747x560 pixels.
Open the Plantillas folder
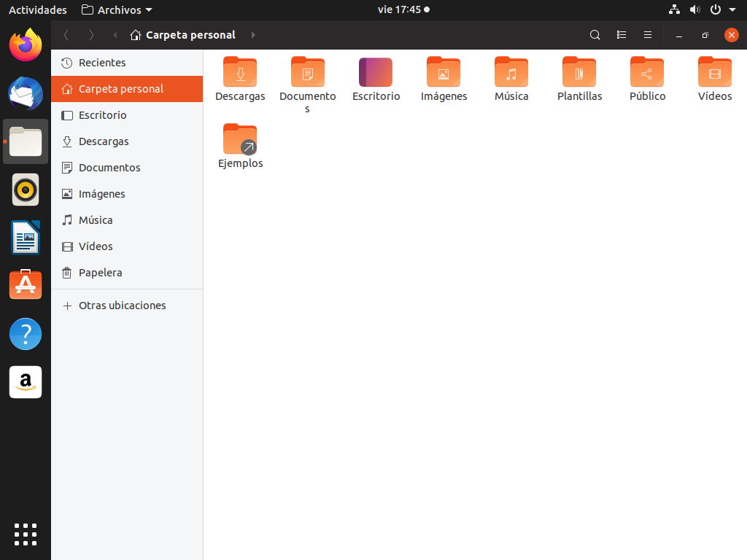click(579, 73)
